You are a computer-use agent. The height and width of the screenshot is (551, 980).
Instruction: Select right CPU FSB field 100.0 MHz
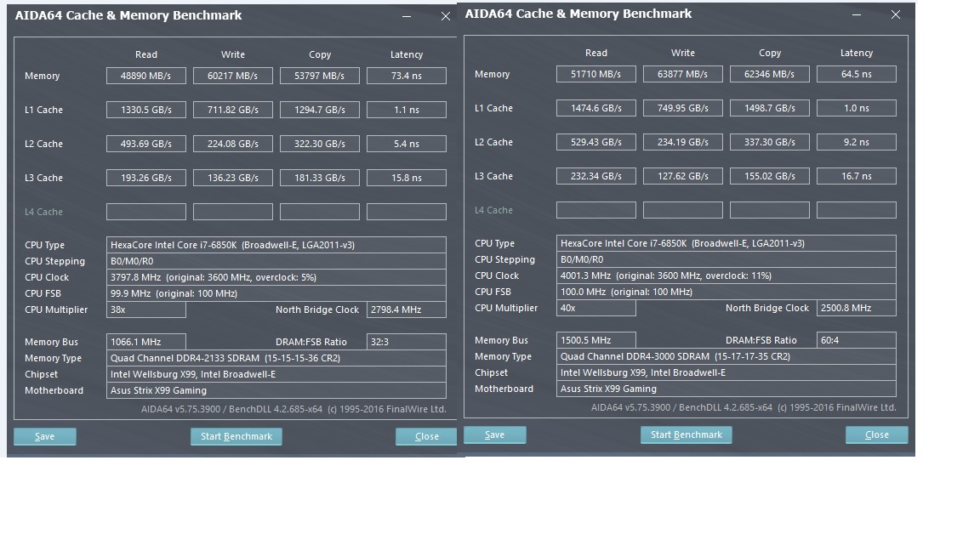click(x=726, y=292)
